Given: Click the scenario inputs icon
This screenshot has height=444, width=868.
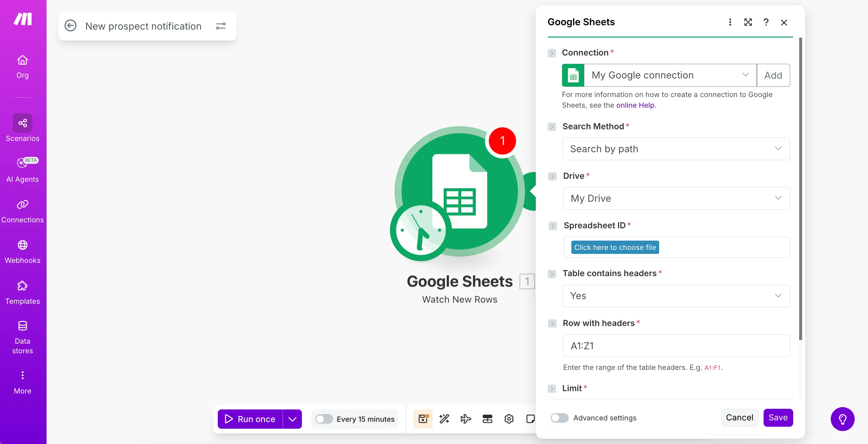Looking at the screenshot, I should pos(487,419).
